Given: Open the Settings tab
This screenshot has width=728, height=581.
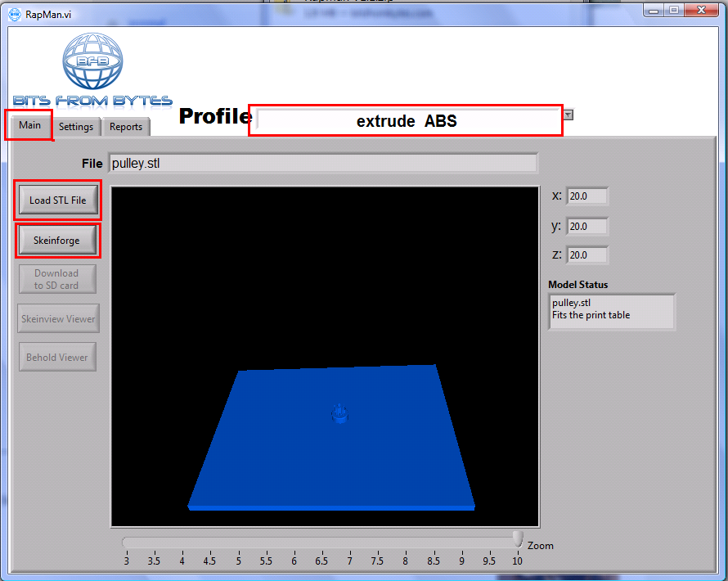Looking at the screenshot, I should click(76, 127).
